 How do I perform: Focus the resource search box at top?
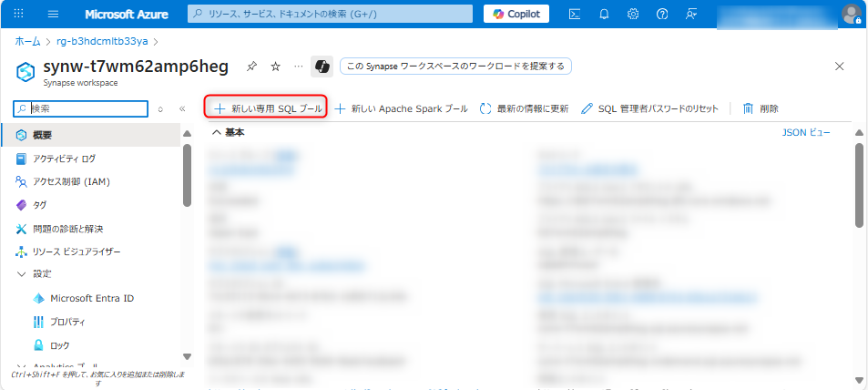pos(330,14)
